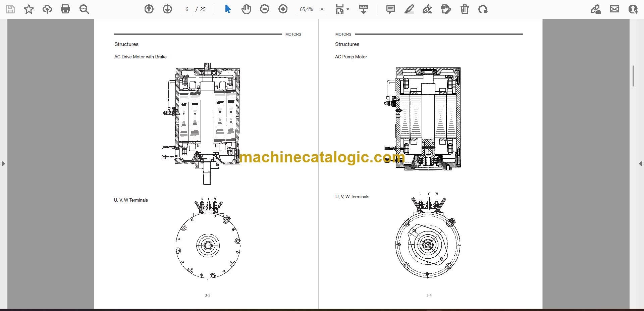644x311 pixels.
Task: Click the trash delete icon
Action: pyautogui.click(x=465, y=9)
